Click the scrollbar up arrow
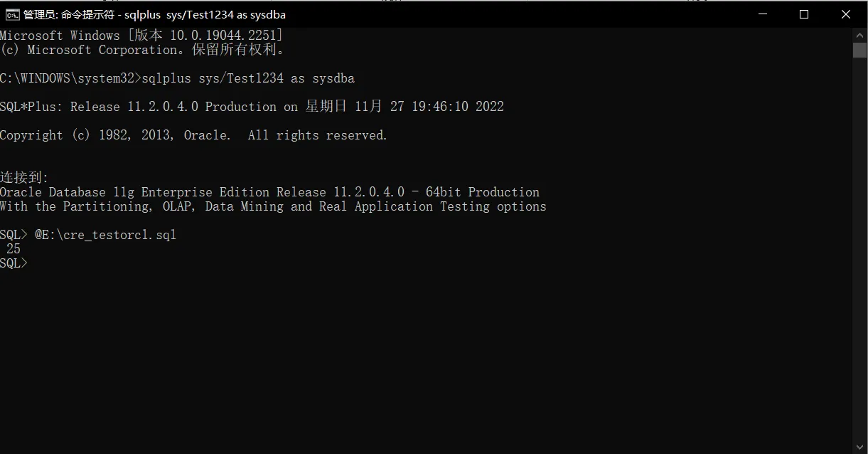Image resolution: width=868 pixels, height=454 pixels. tap(859, 35)
